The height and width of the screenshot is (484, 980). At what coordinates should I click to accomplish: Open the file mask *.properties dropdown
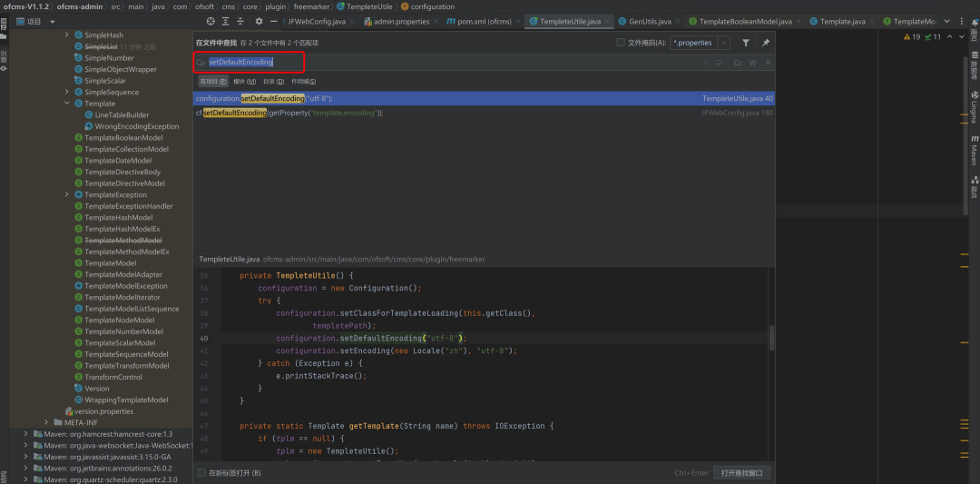pyautogui.click(x=724, y=43)
